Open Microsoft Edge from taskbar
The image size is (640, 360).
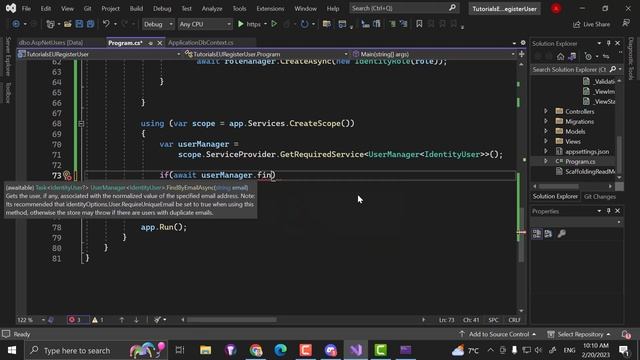tap(280, 350)
